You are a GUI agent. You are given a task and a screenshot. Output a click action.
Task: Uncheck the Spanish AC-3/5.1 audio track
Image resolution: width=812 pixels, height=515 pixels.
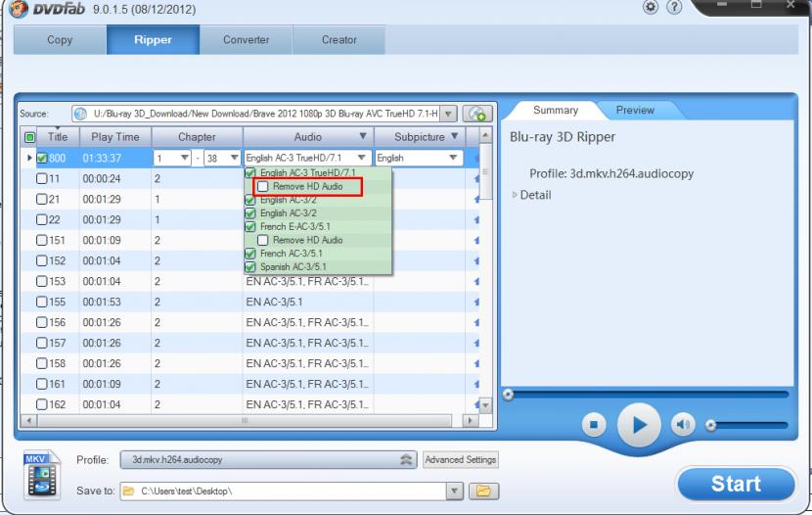click(x=251, y=266)
